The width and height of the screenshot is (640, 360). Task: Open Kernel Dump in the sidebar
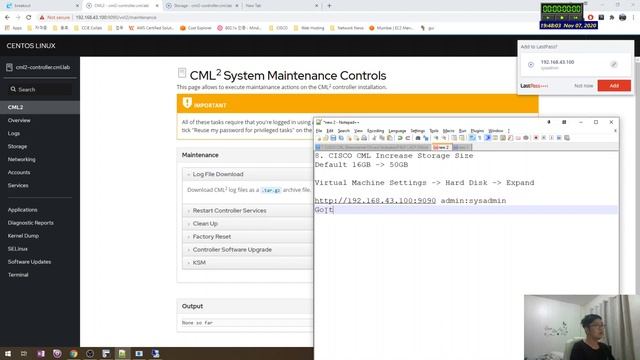pos(23,236)
